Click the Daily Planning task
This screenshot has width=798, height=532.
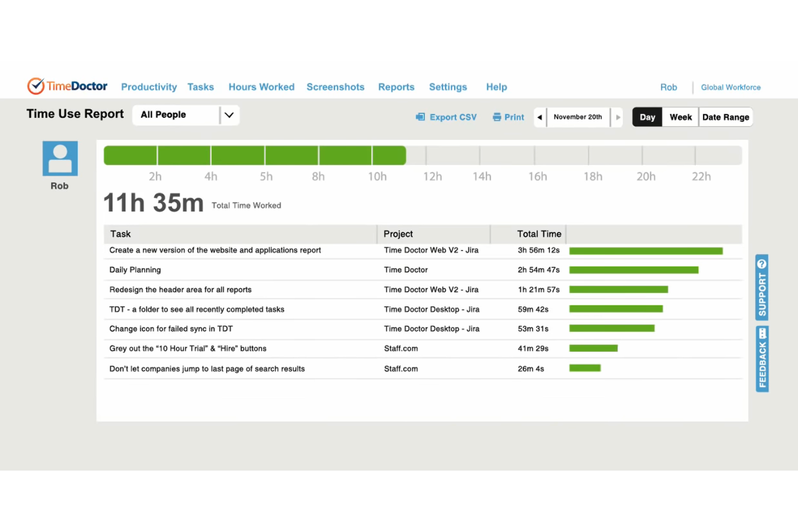(135, 270)
